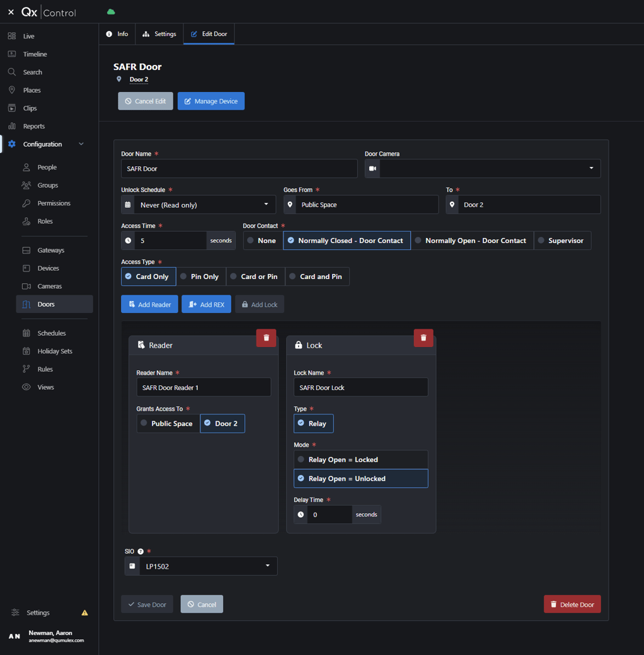Select the Supervisor door contact option
This screenshot has width=644, height=655.
pyautogui.click(x=562, y=240)
